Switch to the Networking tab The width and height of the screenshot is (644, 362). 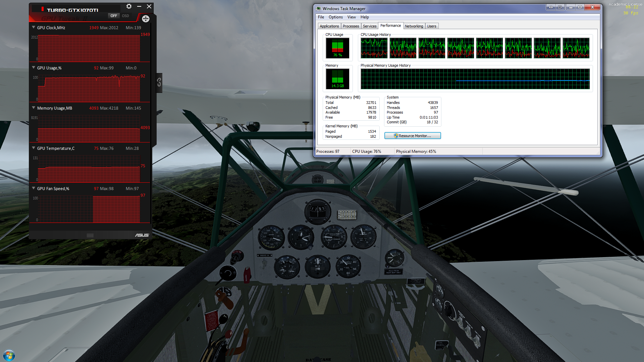click(414, 26)
